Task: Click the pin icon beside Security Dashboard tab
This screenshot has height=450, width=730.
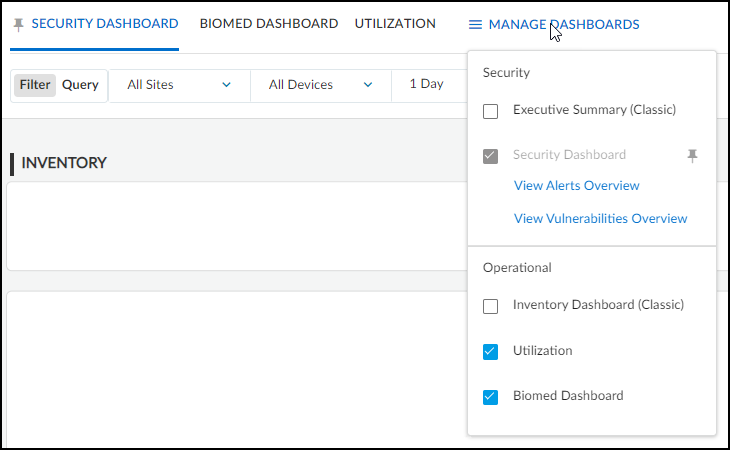Action: tap(19, 24)
